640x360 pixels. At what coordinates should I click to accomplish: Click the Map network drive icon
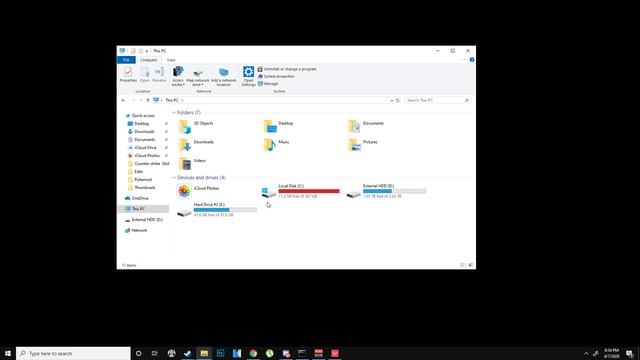[198, 73]
